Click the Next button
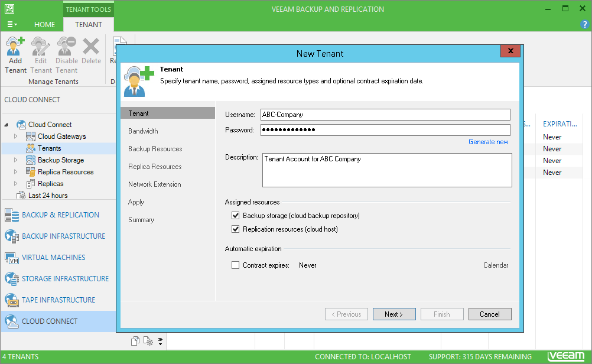Viewport: 592px width, 364px height. click(394, 314)
